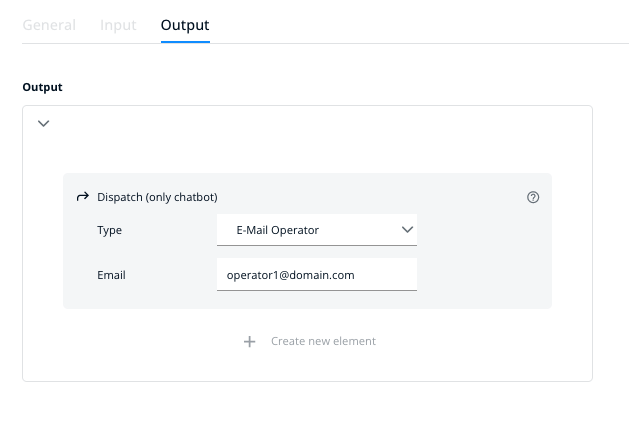Open the Input tab

pyautogui.click(x=118, y=24)
